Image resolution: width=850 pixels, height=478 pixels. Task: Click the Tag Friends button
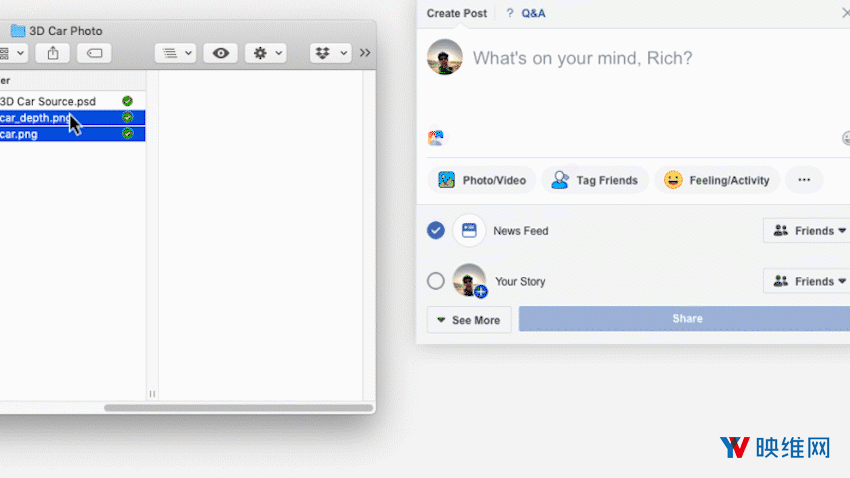[x=595, y=180]
